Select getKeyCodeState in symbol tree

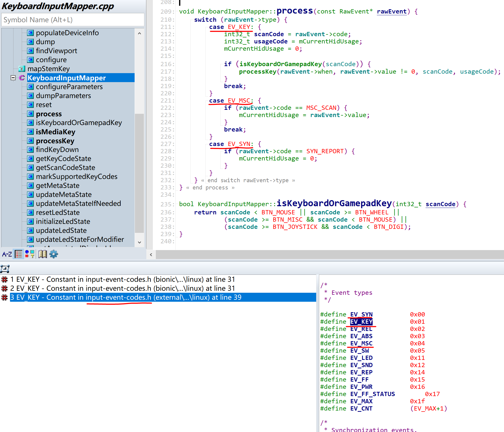coord(63,158)
